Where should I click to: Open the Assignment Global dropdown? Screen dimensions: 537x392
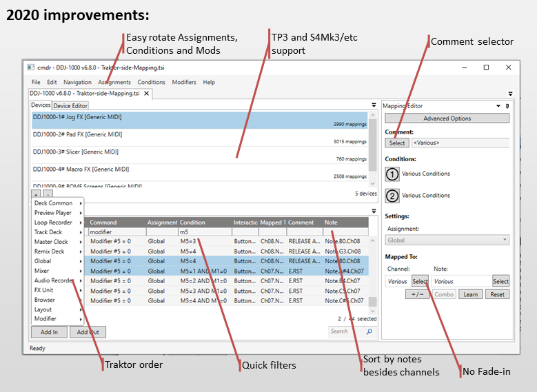(x=447, y=240)
